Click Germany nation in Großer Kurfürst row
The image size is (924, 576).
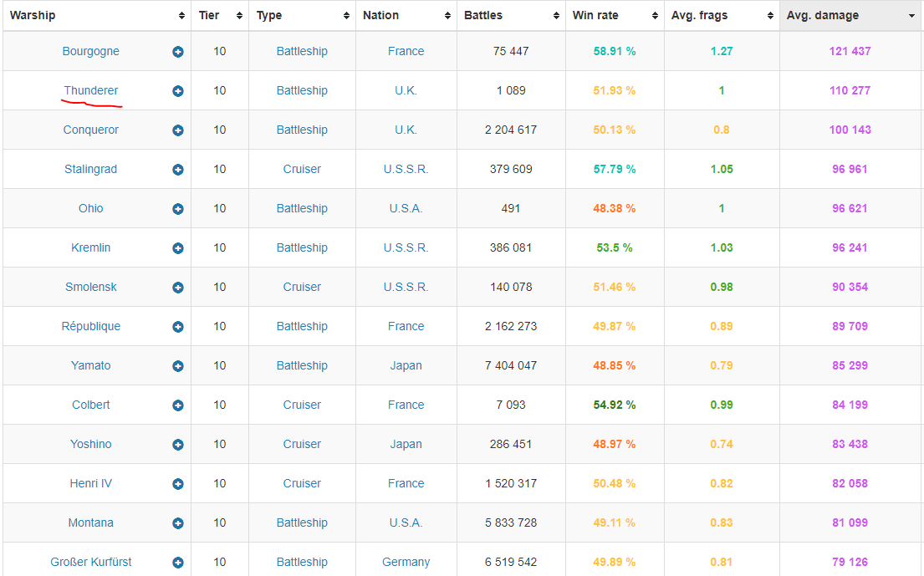[406, 562]
